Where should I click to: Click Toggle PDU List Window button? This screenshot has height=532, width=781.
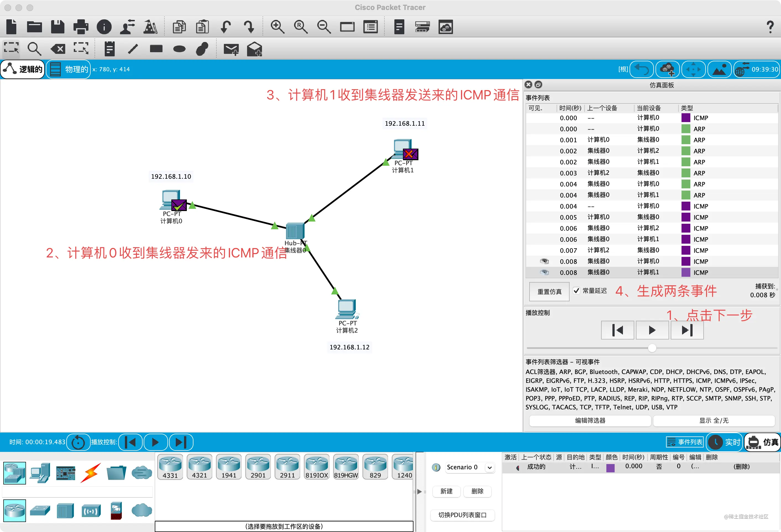[x=462, y=515]
